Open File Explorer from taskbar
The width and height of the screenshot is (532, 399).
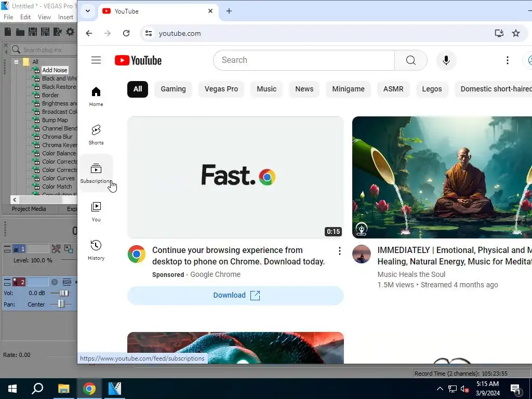coord(63,389)
